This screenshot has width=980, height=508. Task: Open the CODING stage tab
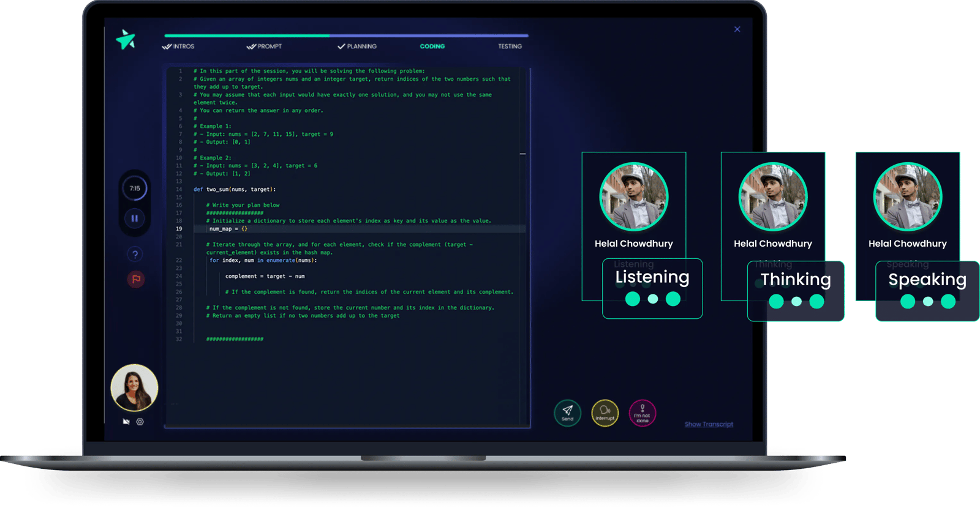point(432,47)
